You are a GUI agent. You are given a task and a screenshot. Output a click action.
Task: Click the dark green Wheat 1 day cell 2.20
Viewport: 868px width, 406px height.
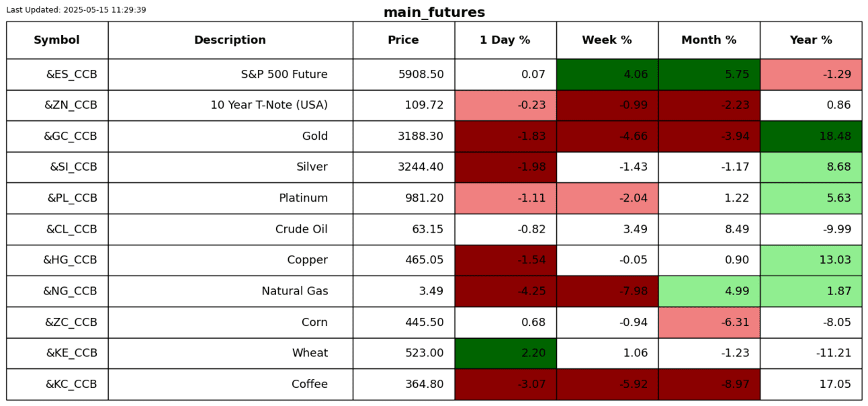coord(505,354)
